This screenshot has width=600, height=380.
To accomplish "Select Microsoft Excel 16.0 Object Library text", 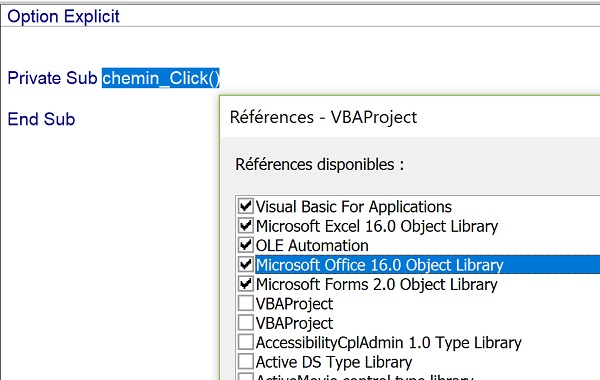I will coord(377,226).
